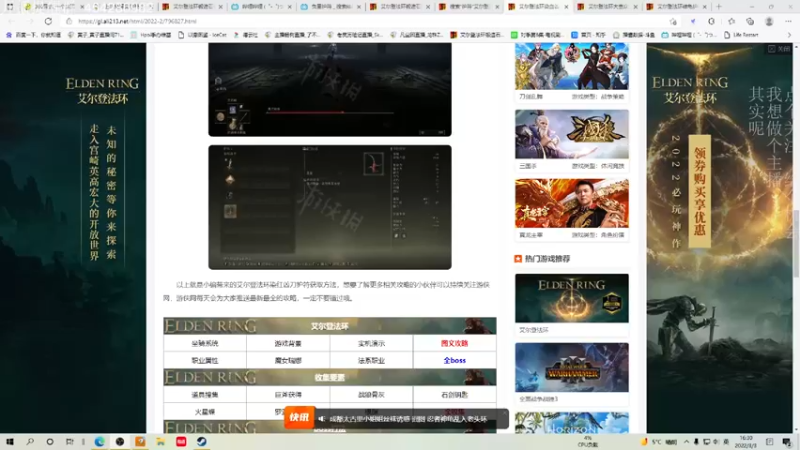
Task: Open the 百度一下 bookmark
Action: click(x=33, y=35)
